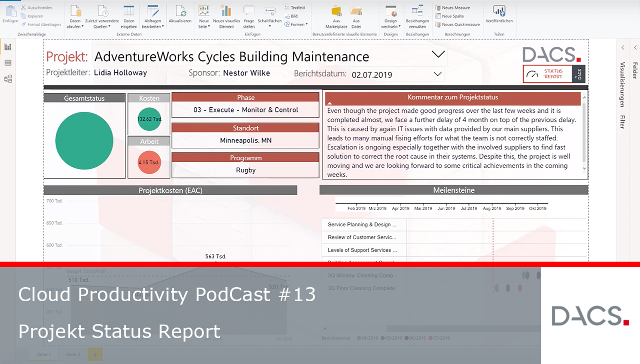640x364 pixels.
Task: Expand the Visualisierungen pane chevron
Action: tap(623, 47)
